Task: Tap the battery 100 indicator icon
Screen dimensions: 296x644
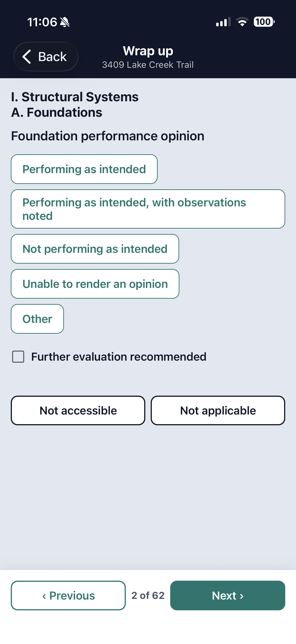Action: 264,22
